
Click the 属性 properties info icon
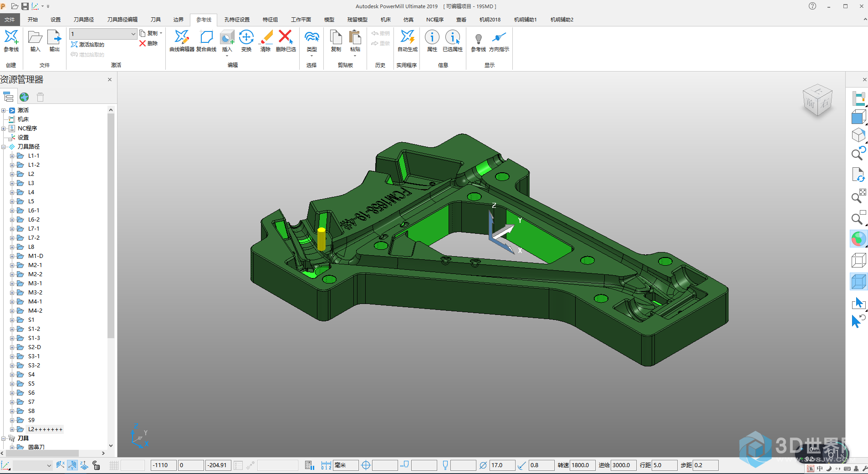click(432, 37)
